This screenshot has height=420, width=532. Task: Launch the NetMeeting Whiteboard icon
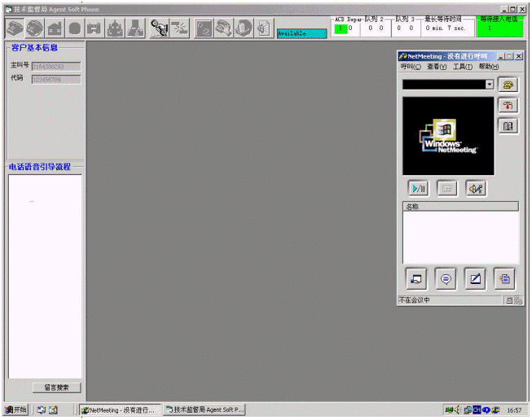[476, 278]
